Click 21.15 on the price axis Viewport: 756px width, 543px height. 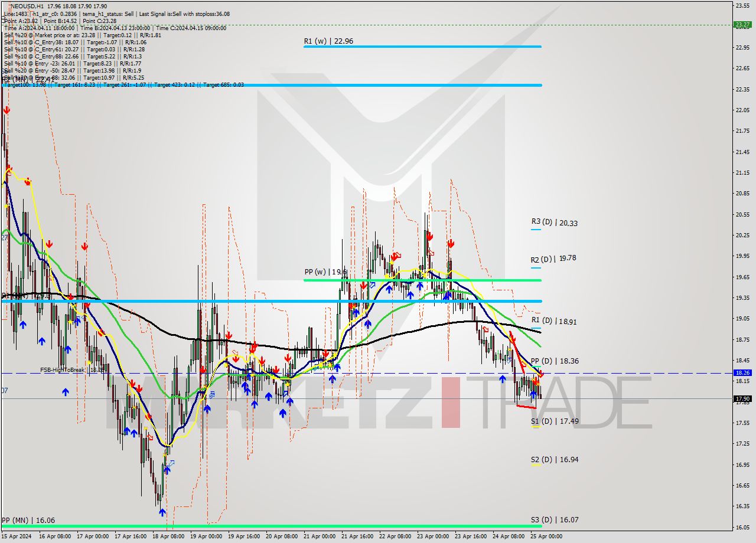pos(742,173)
